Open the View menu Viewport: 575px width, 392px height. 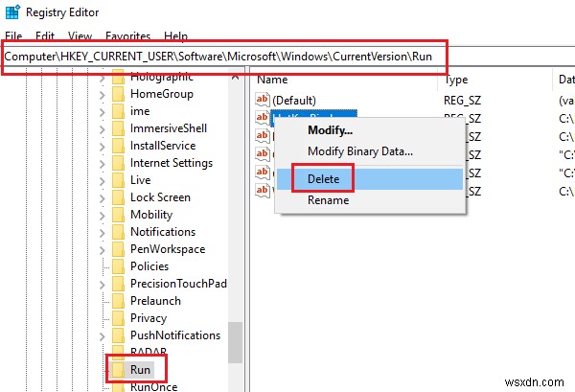(80, 35)
